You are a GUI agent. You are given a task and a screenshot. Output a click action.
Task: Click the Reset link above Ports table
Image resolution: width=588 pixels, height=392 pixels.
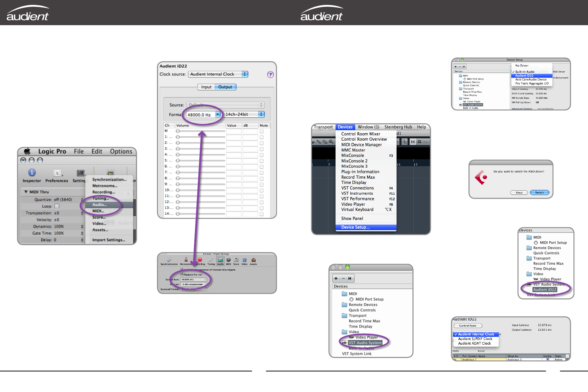click(x=481, y=351)
